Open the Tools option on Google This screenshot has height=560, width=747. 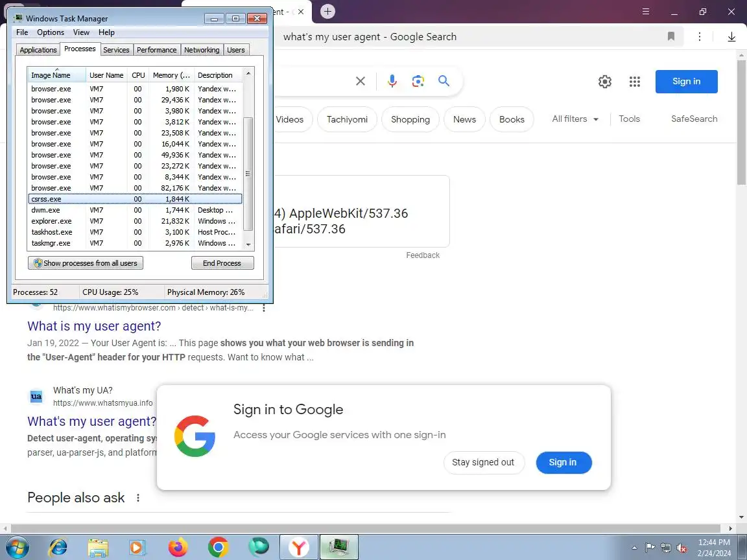[629, 119]
